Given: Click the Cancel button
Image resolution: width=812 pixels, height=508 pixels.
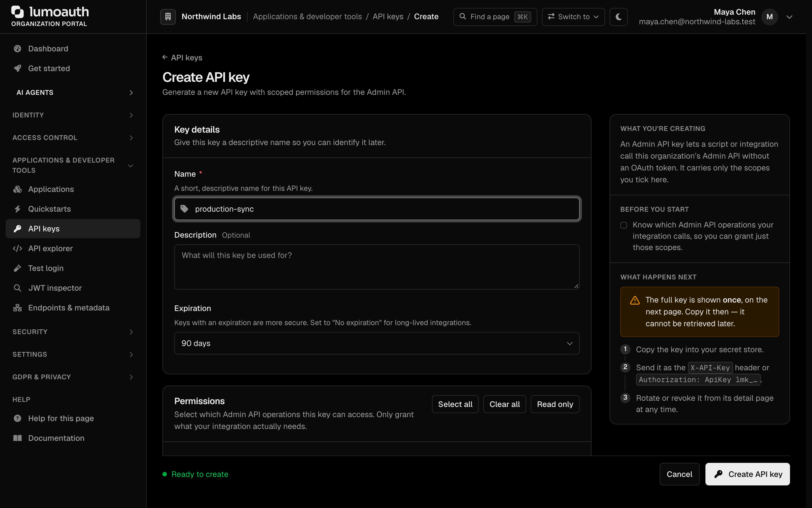Looking at the screenshot, I should click(679, 474).
